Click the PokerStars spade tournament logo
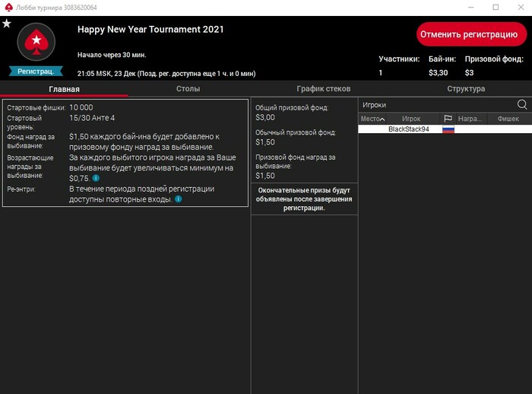532x394 pixels. coord(36,42)
